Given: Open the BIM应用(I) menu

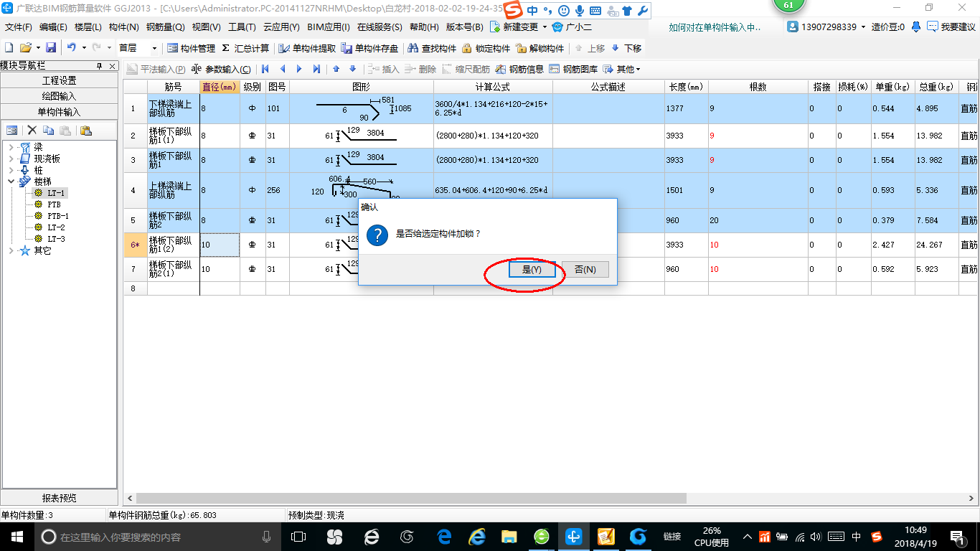Looking at the screenshot, I should point(328,27).
